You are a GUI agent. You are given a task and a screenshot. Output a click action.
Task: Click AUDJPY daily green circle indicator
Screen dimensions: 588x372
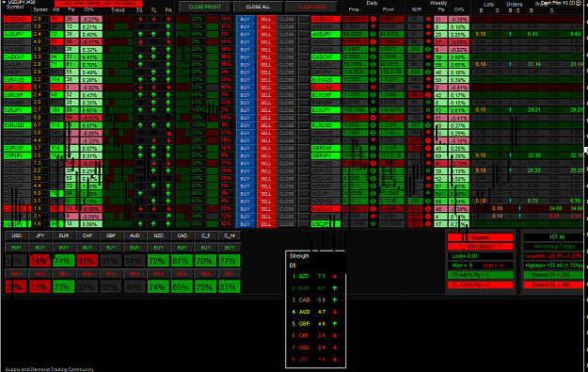[x=373, y=34]
